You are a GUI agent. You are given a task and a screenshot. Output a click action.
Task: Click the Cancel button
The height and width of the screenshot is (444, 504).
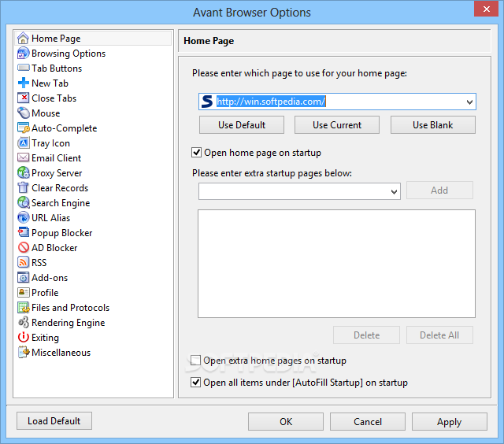(x=368, y=421)
